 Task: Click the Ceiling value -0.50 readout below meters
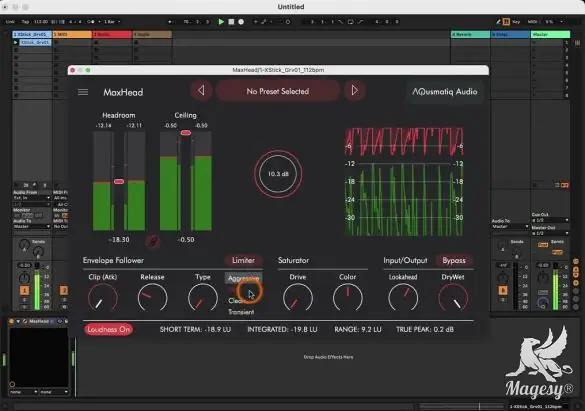pyautogui.click(x=186, y=239)
